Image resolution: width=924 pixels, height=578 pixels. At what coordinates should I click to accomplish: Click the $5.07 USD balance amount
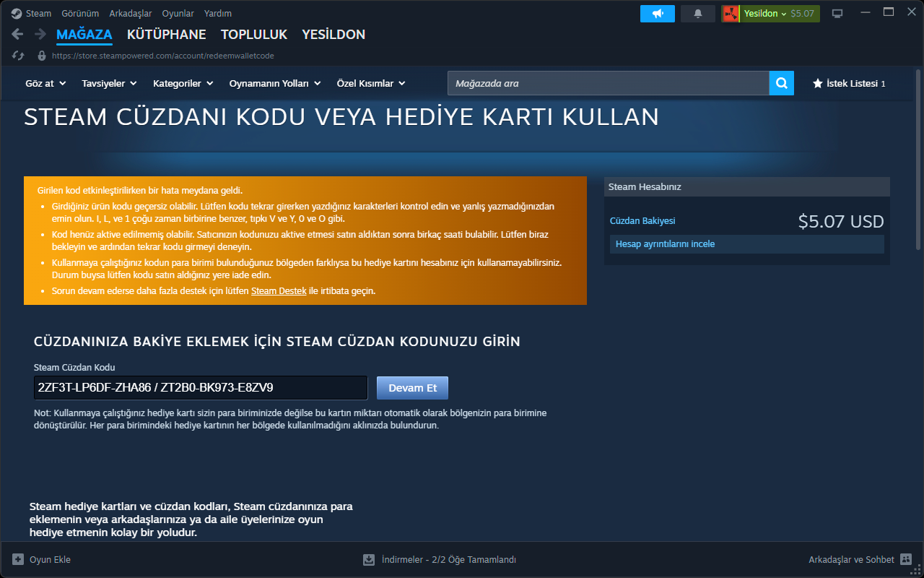841,221
